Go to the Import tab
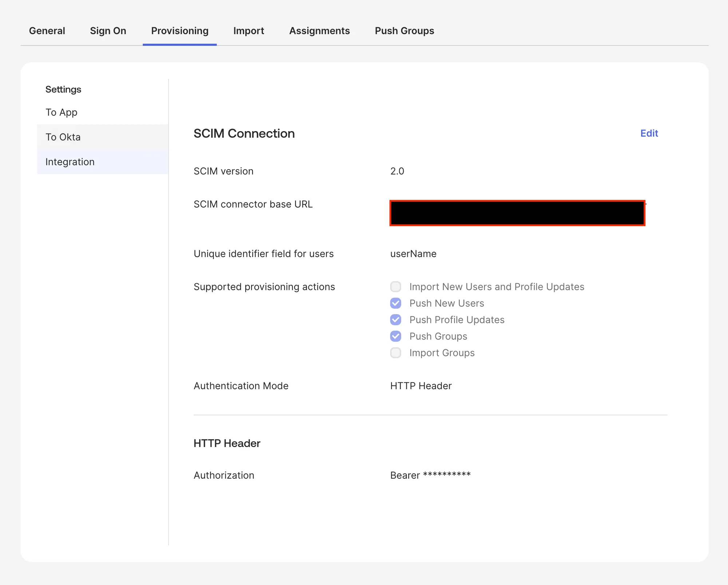The width and height of the screenshot is (728, 585). tap(249, 31)
